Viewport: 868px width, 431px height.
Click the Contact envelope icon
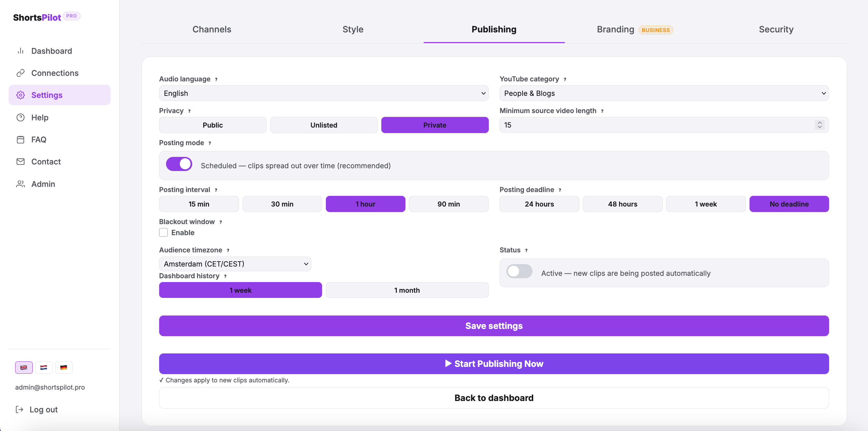click(20, 161)
